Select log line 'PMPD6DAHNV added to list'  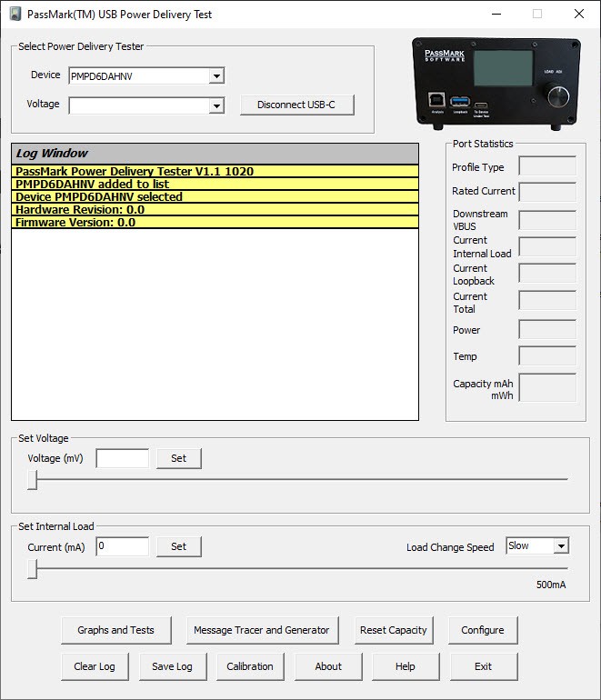tap(215, 185)
